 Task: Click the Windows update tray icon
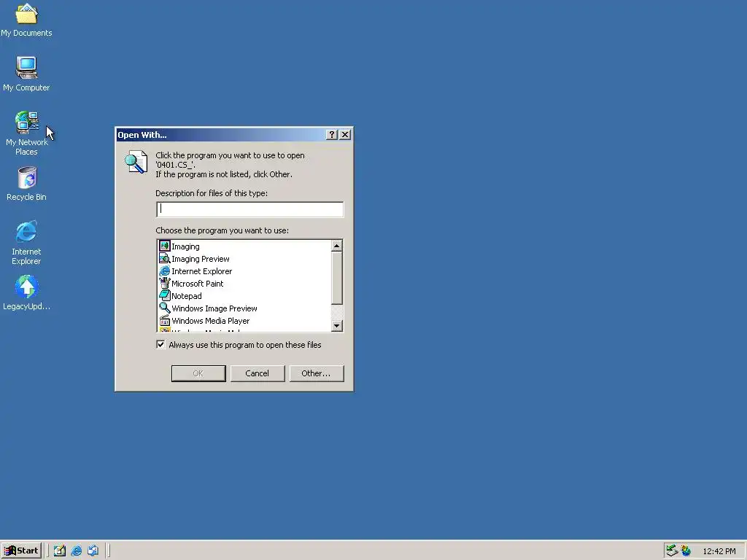[686, 551]
